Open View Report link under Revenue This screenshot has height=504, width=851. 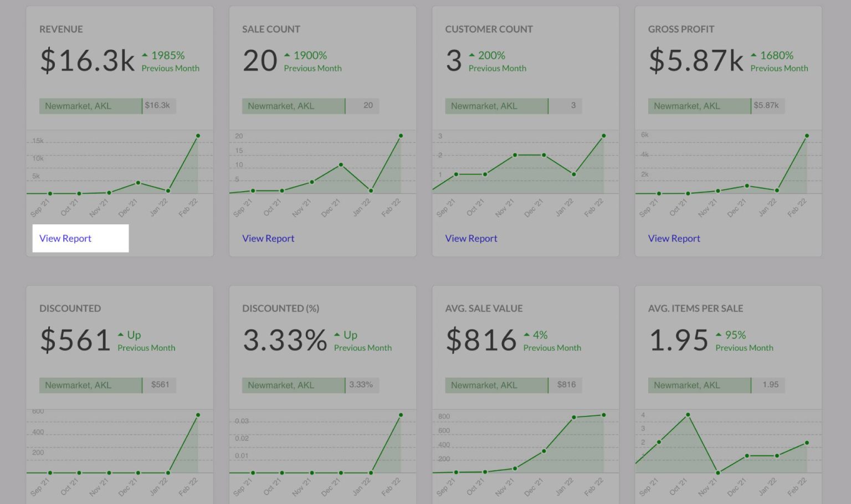coord(65,238)
